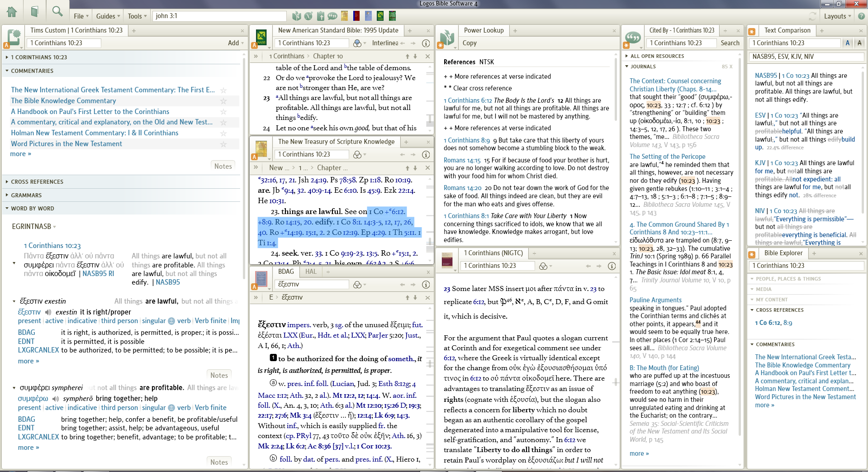Toggle star for Holman New Testament Commentary
Viewport: 868px width, 472px height.
tap(223, 133)
